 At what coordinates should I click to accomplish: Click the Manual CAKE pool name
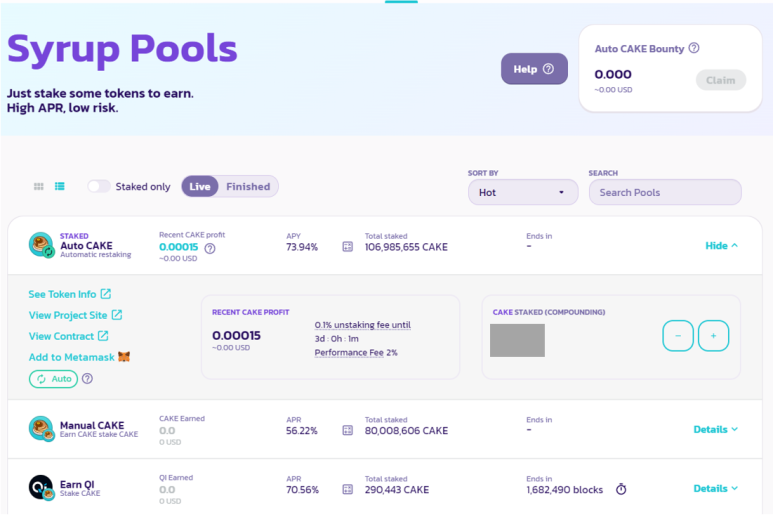click(x=92, y=425)
